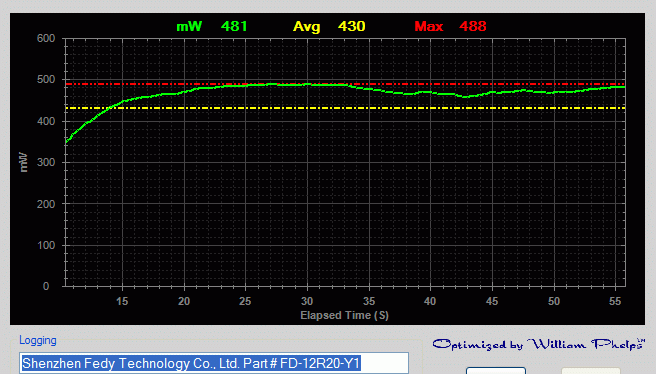Click the yellow Avg label
Image resolution: width=656 pixels, height=374 pixels.
307,27
